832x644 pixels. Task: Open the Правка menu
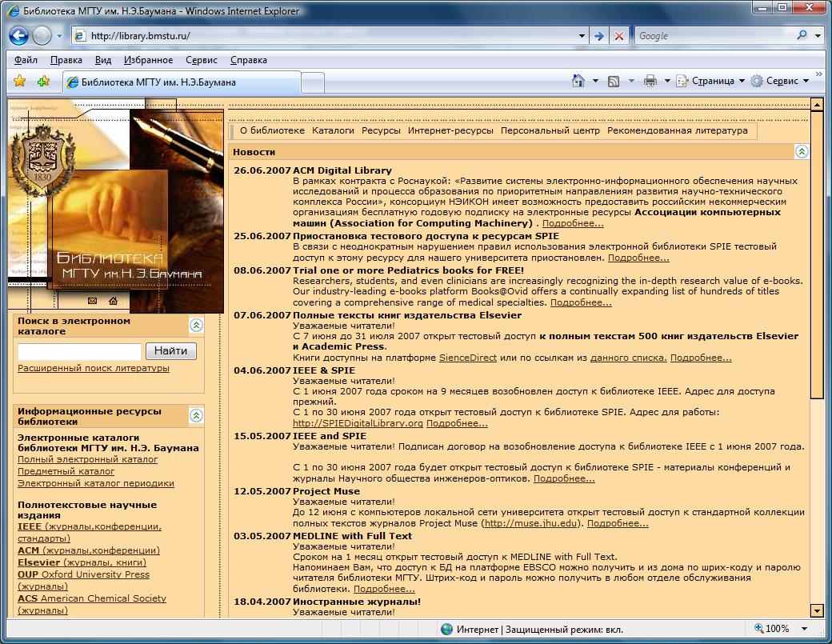click(66, 60)
